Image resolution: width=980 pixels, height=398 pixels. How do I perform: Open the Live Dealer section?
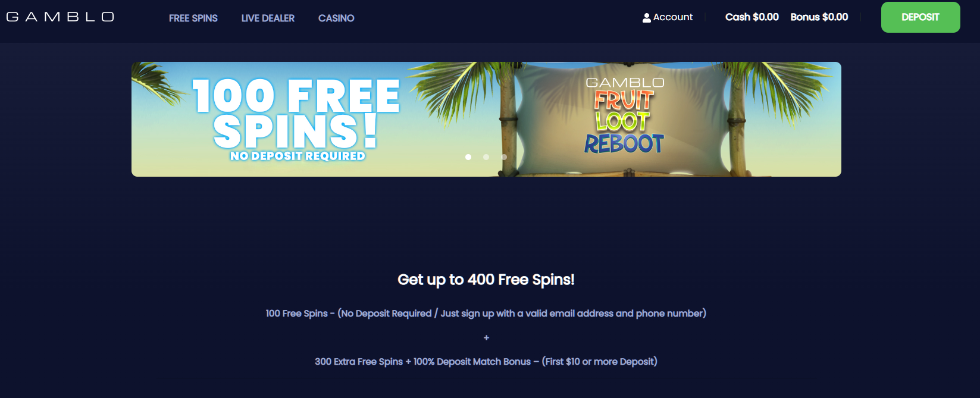pos(268,18)
